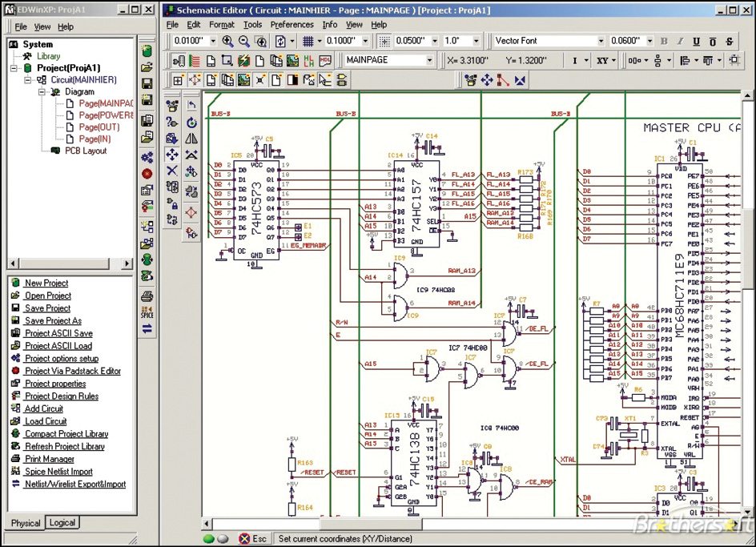Click the SPICE icon in vertical toolbar
Viewport: 756px width, 547px height.
tap(147, 312)
